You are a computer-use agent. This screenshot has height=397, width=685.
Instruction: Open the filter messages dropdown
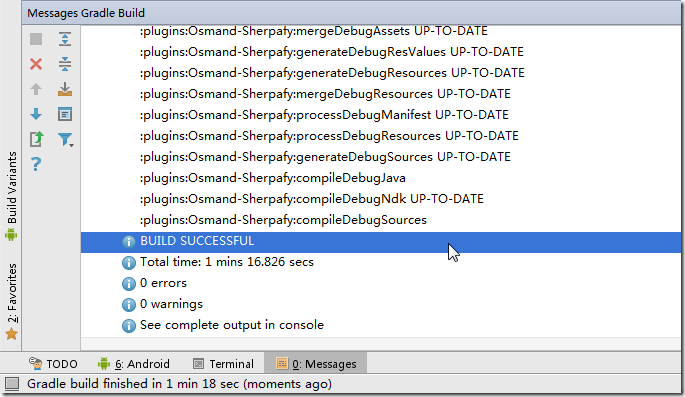pyautogui.click(x=66, y=140)
